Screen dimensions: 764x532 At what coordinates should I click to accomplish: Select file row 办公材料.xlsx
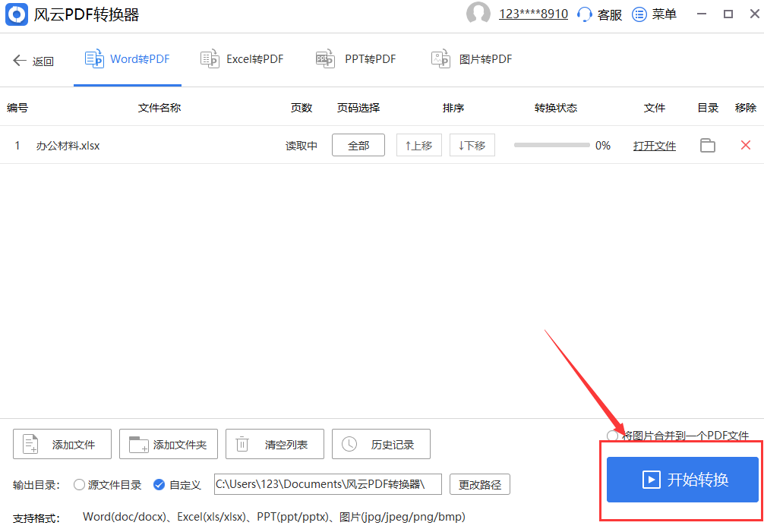click(382, 145)
